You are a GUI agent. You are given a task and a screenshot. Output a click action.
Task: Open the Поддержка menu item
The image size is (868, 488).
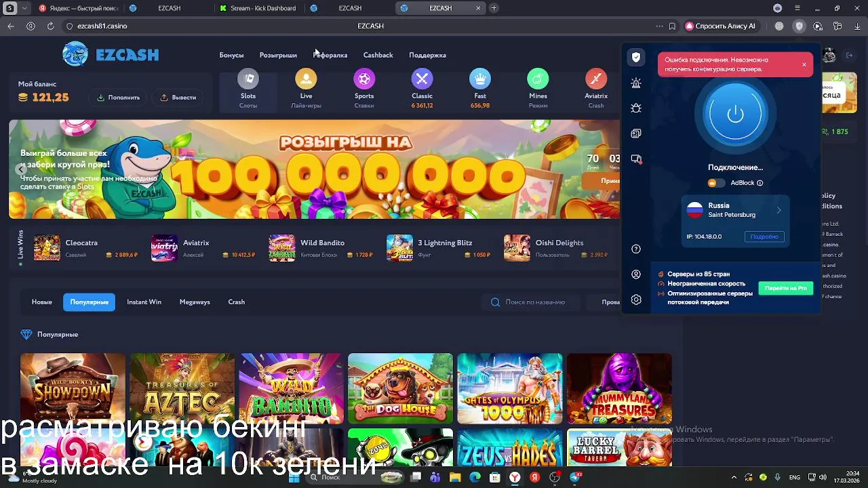[427, 55]
